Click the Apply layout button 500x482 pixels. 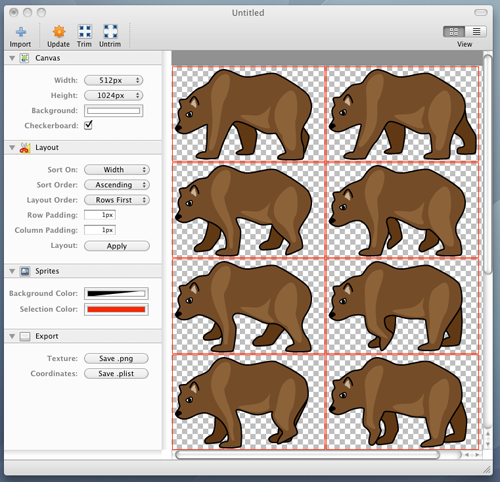click(117, 246)
